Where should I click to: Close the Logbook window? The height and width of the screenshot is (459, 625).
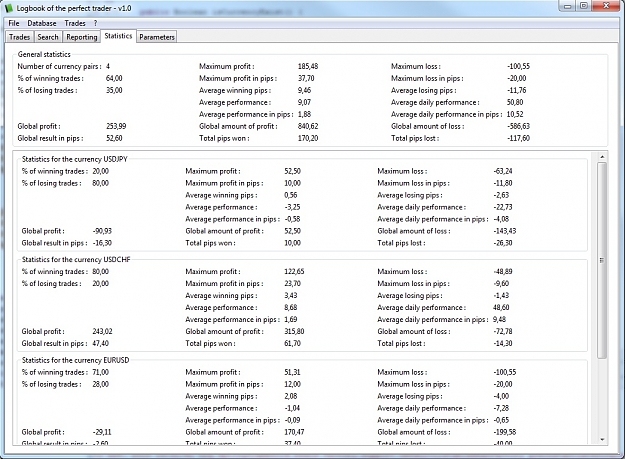pyautogui.click(x=606, y=6)
